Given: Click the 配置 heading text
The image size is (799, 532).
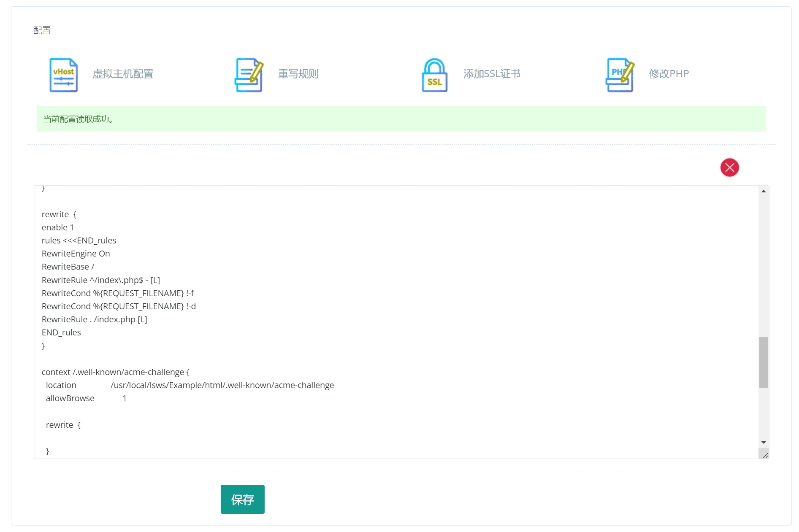Looking at the screenshot, I should 41,30.
